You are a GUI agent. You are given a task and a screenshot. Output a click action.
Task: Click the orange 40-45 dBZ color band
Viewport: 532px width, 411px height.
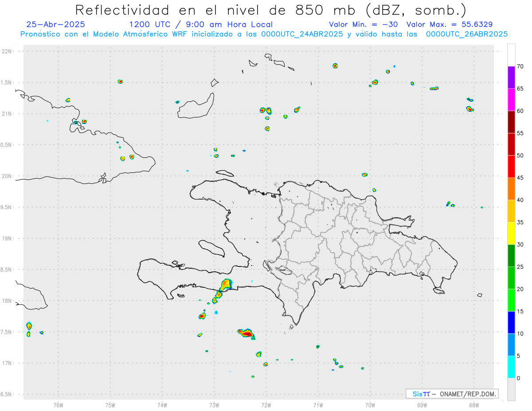click(x=511, y=188)
